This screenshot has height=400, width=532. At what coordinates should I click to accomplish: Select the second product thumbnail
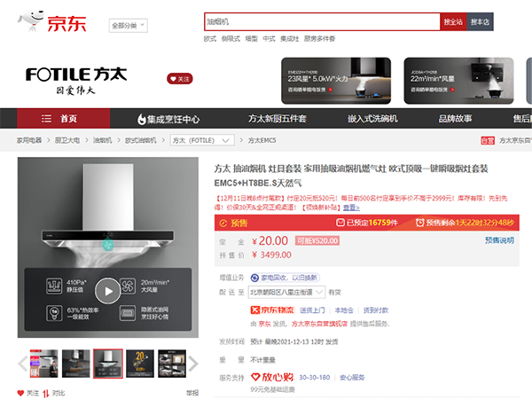coord(76,364)
